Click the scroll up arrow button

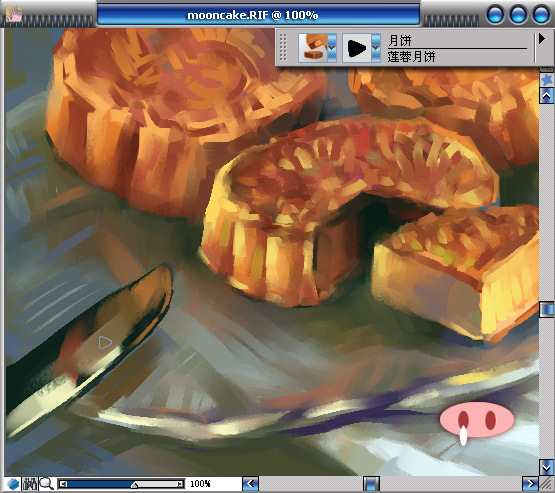pos(547,96)
